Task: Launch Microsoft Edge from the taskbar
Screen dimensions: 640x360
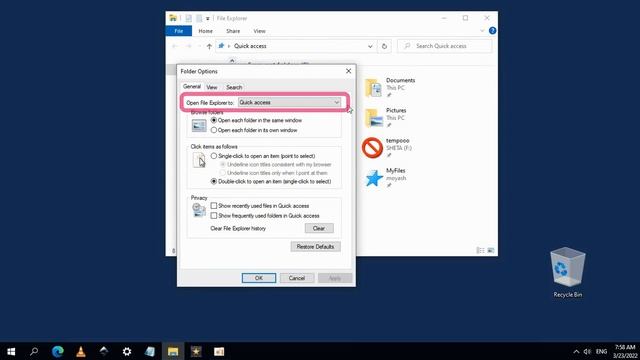Action: point(58,351)
